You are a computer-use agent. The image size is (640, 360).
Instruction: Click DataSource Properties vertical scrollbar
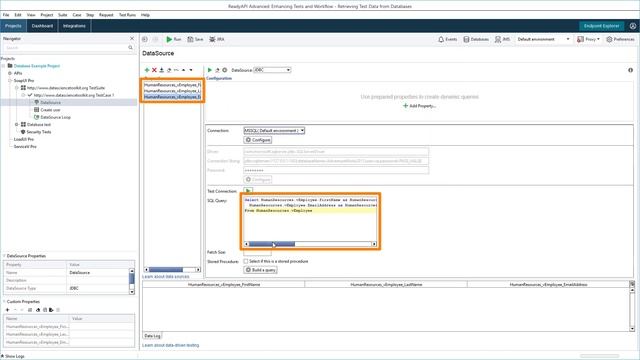click(x=132, y=281)
